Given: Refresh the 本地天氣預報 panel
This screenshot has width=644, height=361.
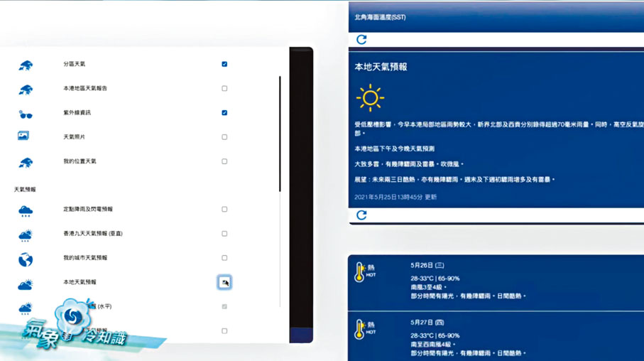Looking at the screenshot, I should click(361, 215).
